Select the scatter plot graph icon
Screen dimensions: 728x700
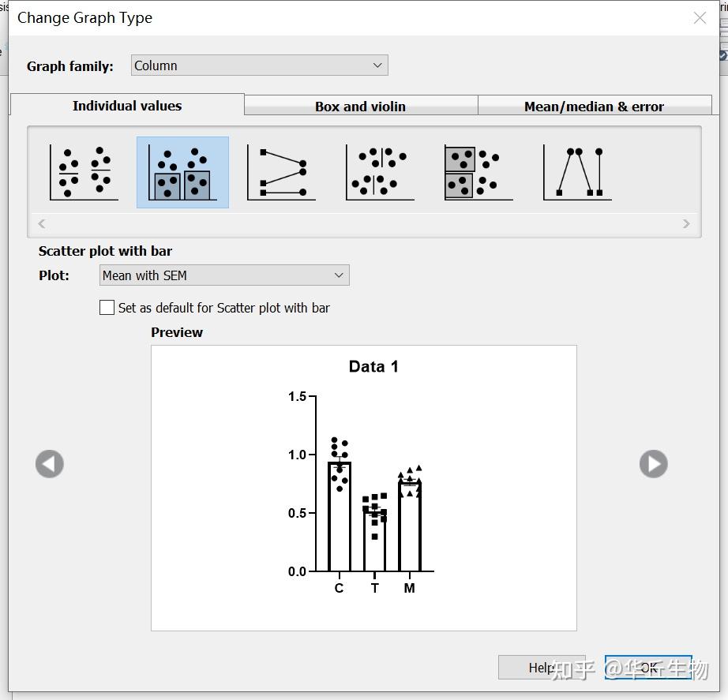[x=84, y=173]
